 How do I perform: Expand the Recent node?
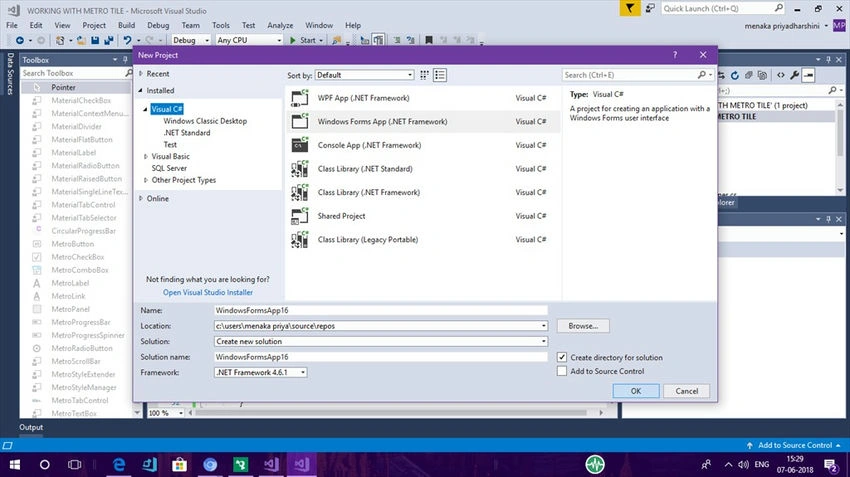141,73
